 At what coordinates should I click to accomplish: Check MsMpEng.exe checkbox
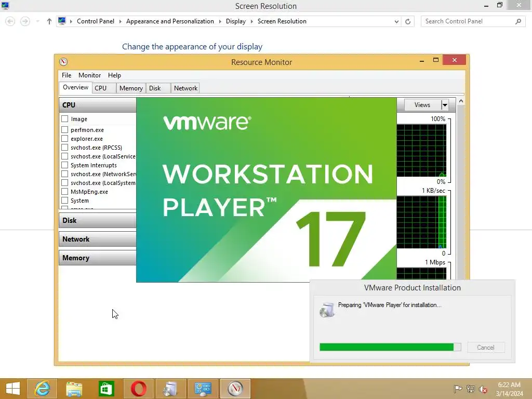65,191
